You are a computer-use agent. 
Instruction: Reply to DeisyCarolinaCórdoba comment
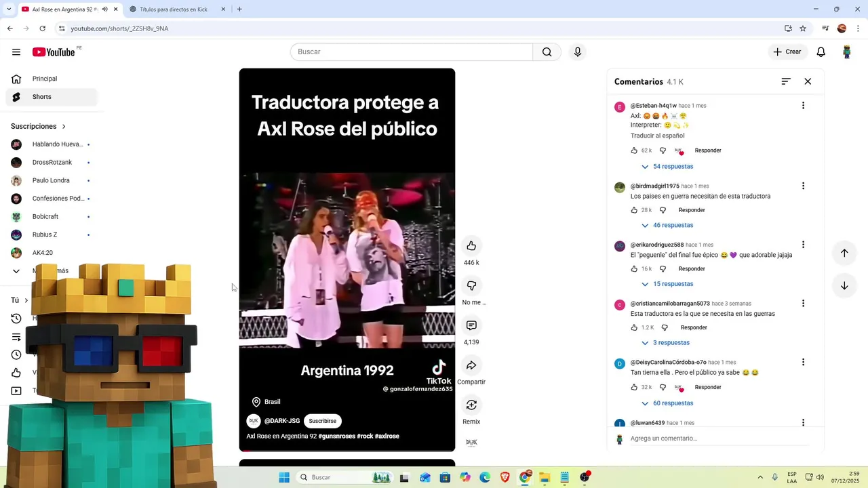point(707,387)
